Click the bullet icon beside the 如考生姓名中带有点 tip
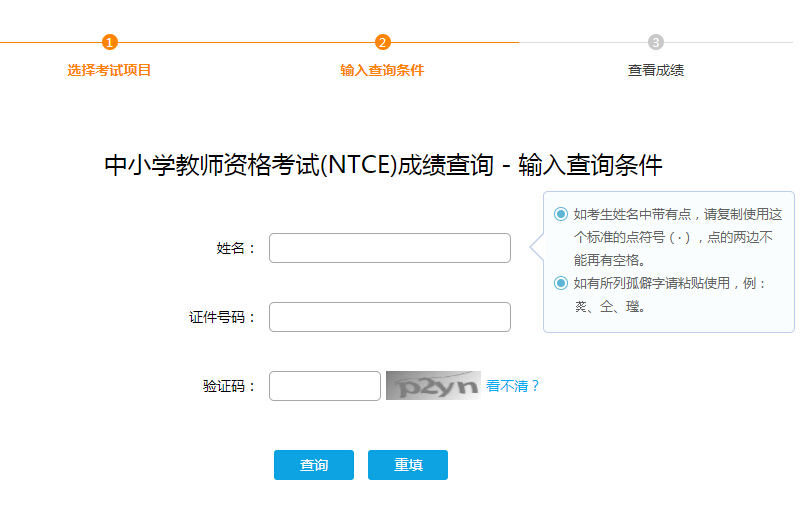 click(x=561, y=214)
